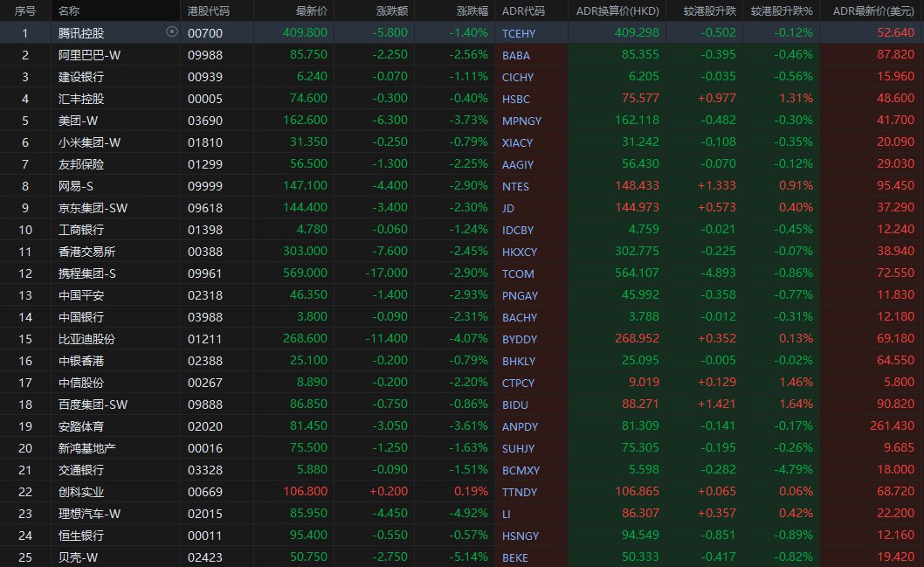924x567 pixels.
Task: Open the 中信股份 stock entry
Action: pyautogui.click(x=80, y=382)
